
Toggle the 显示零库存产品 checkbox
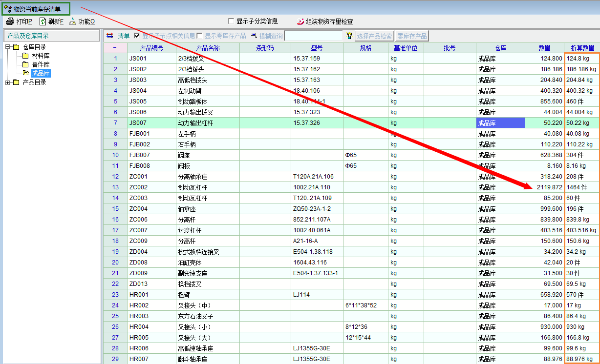(x=199, y=36)
